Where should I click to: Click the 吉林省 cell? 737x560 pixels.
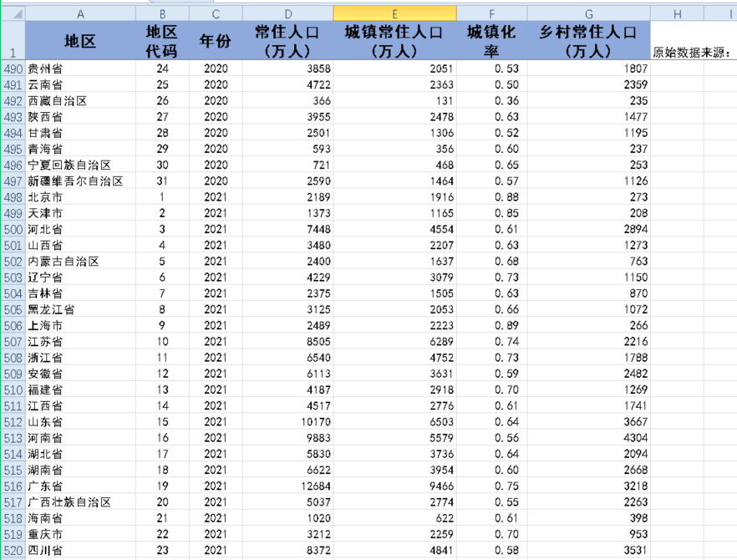80,293
